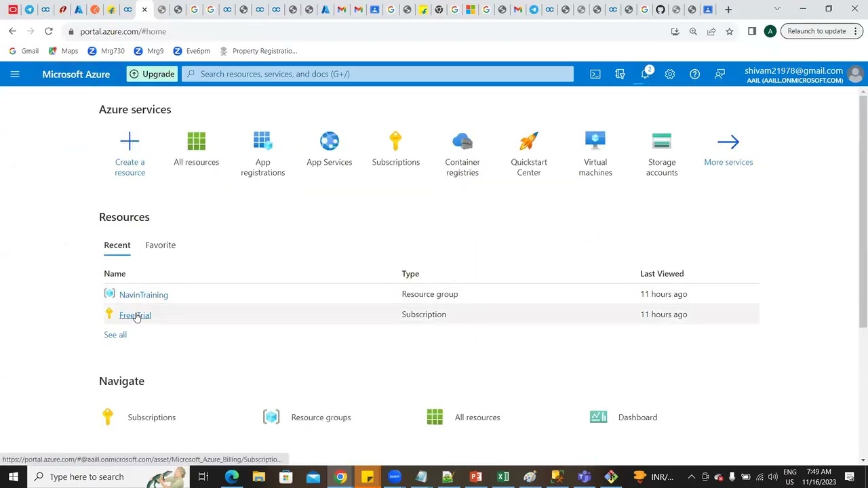Image resolution: width=868 pixels, height=488 pixels.
Task: Open App registrations service
Action: pyautogui.click(x=262, y=154)
